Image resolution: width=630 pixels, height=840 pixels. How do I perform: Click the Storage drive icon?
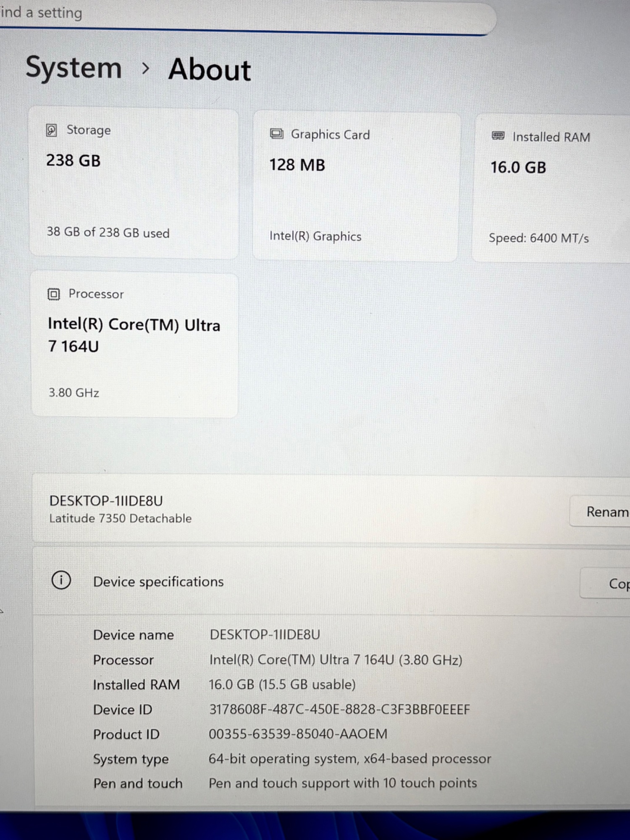click(x=51, y=130)
